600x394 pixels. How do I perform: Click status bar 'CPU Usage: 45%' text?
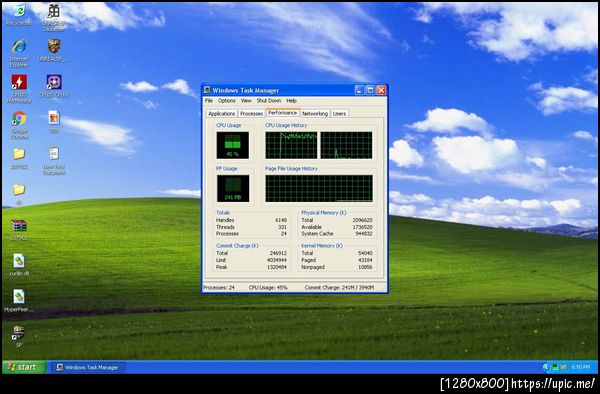(x=268, y=288)
